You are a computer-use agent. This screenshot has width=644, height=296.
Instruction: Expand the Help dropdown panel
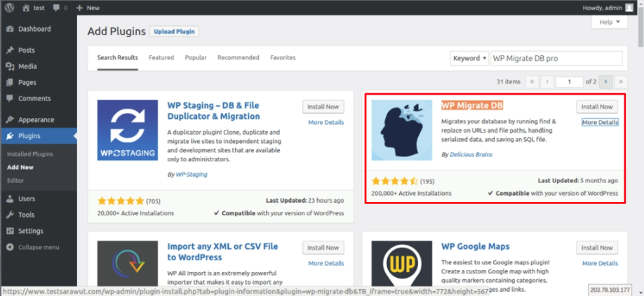click(x=609, y=22)
